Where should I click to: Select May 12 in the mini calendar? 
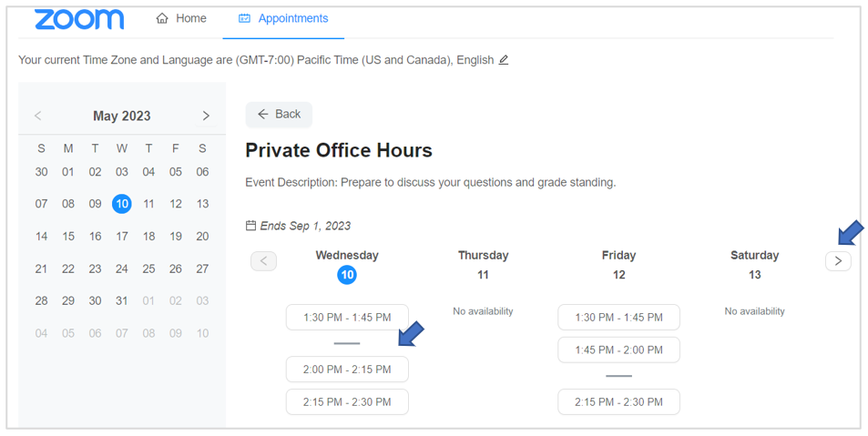pos(176,204)
